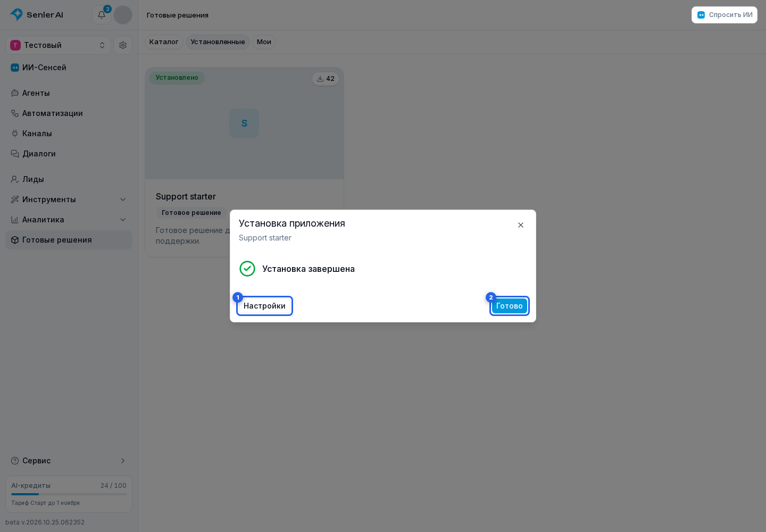Viewport: 766px width, 532px height.
Task: Open the Тестовый workspace dropdown
Action: pos(59,45)
